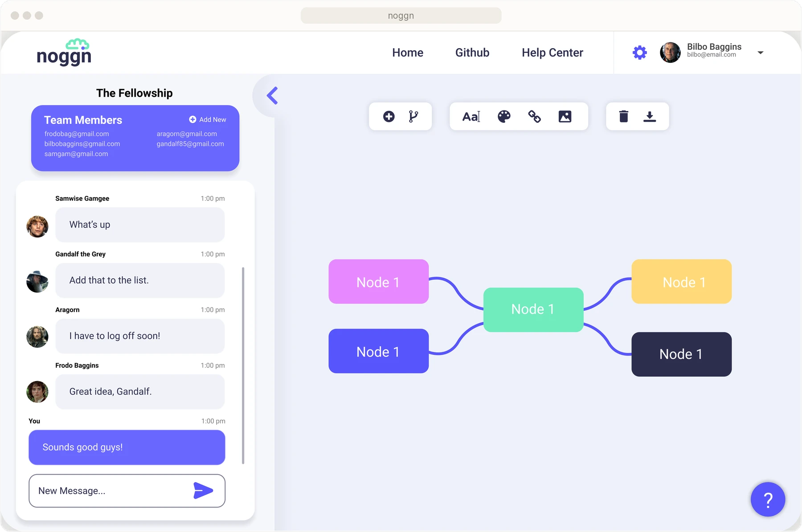Click the New Message input field

(127, 491)
